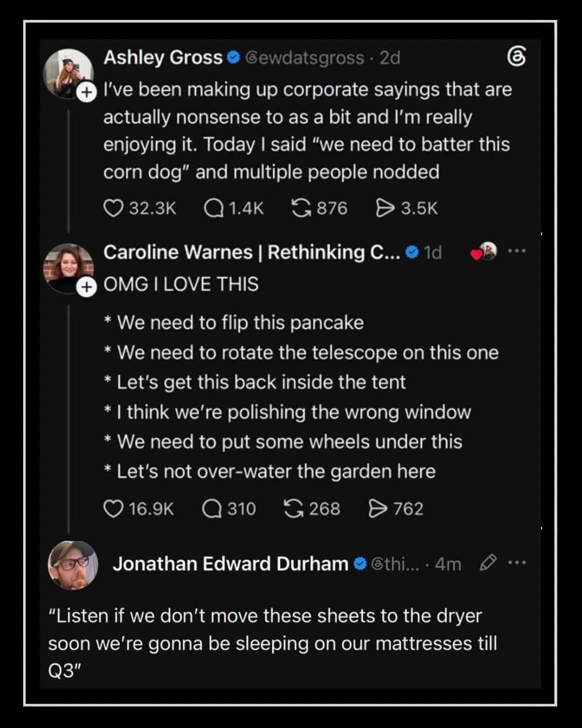Image resolution: width=582 pixels, height=728 pixels.
Task: Follow Ashley Gross via plus badge
Action: pos(86,93)
